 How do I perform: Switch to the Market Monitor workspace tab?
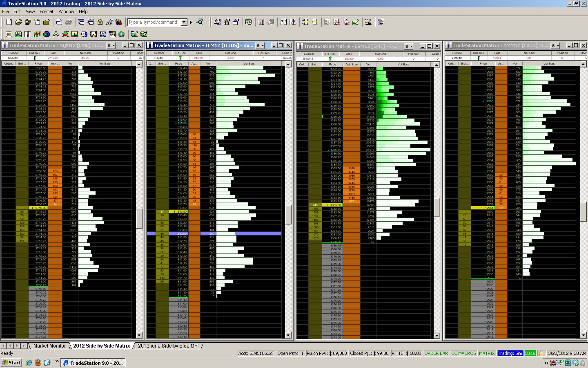49,346
